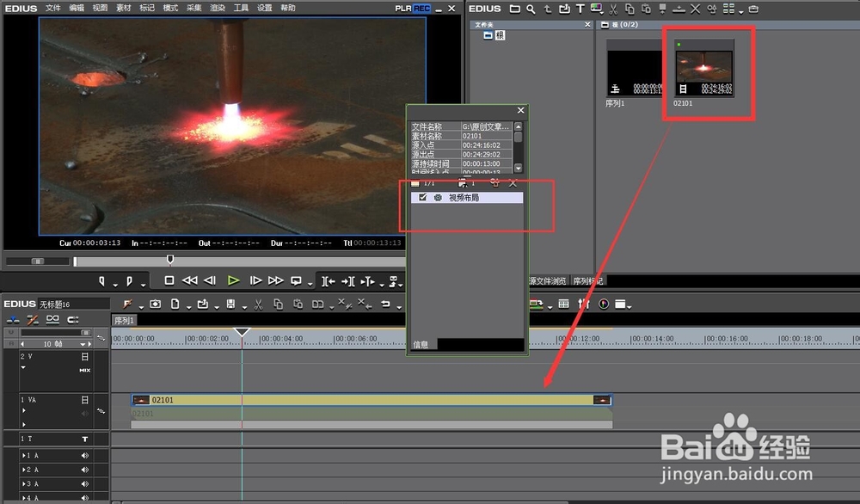The image size is (860, 504).
Task: Open the 编辑 menu
Action: click(x=77, y=9)
